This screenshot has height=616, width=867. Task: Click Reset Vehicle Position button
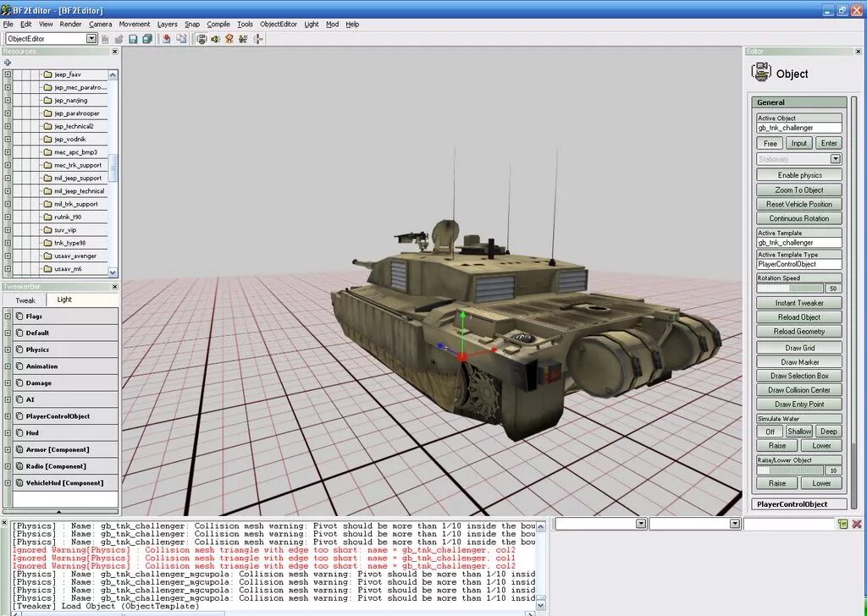point(799,204)
